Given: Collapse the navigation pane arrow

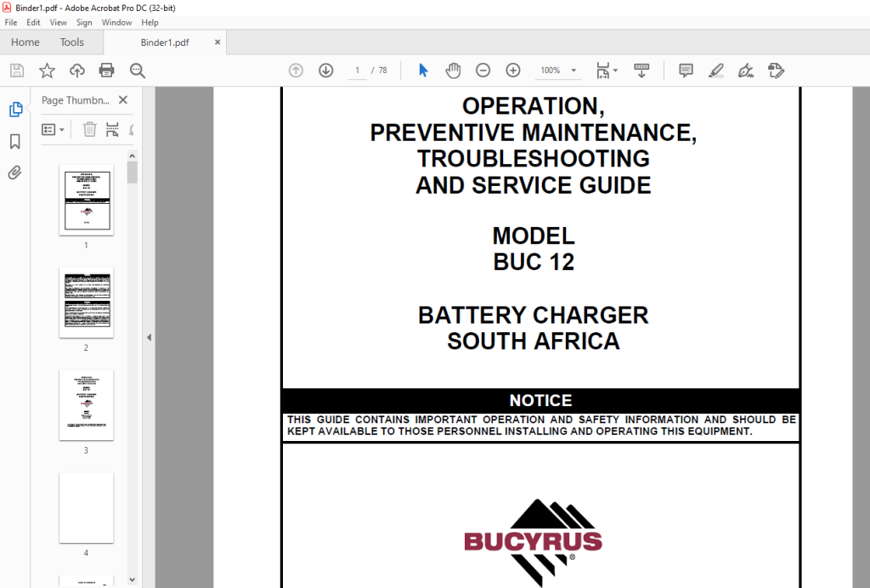Looking at the screenshot, I should pos(149,337).
